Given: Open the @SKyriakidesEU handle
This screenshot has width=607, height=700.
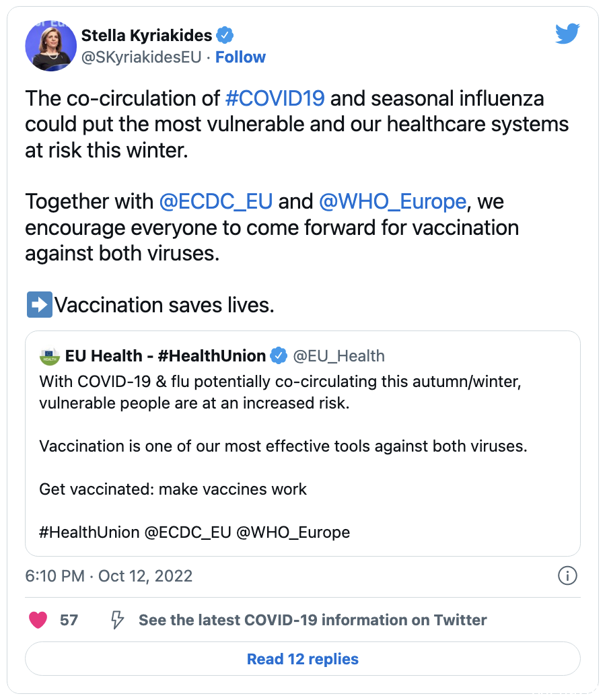Looking at the screenshot, I should click(141, 57).
